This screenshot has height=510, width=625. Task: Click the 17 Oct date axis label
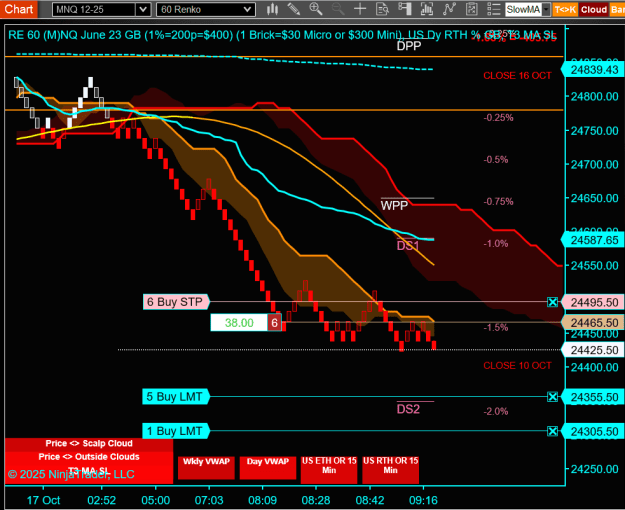[43, 500]
